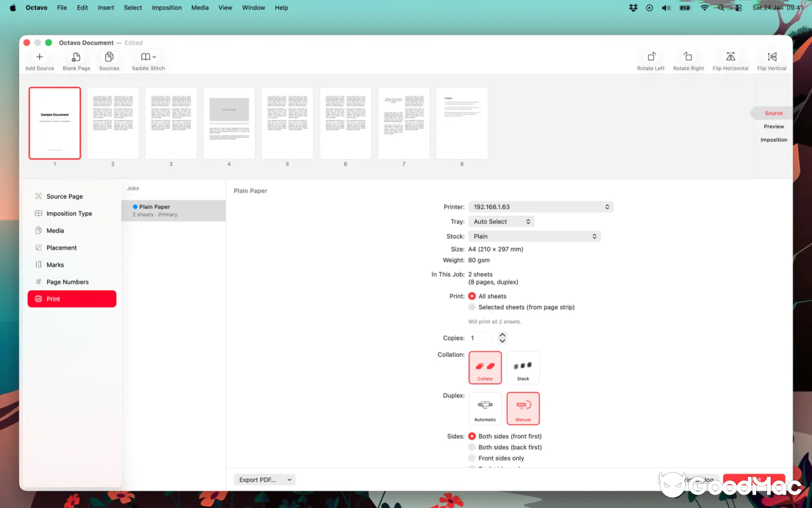The image size is (812, 508).
Task: Flip the page using the Flip Horizontal icon
Action: point(730,60)
